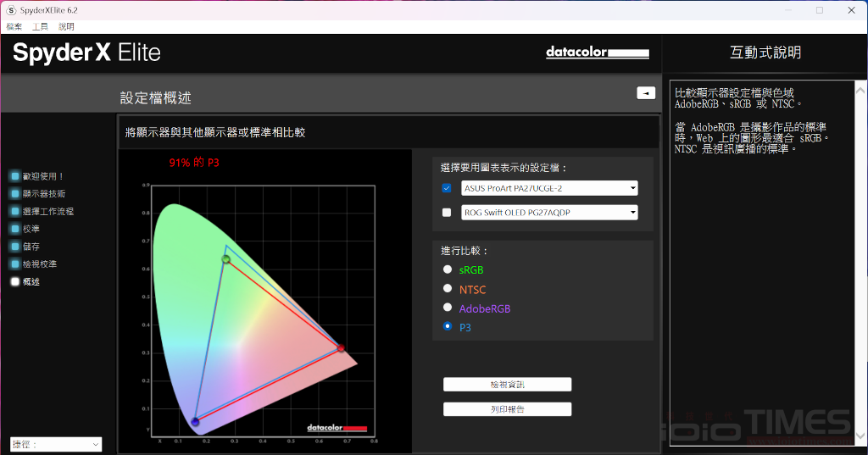Screen dimensions: 868x455
Task: Go to the 檢視校準 step label
Action: coord(39,264)
